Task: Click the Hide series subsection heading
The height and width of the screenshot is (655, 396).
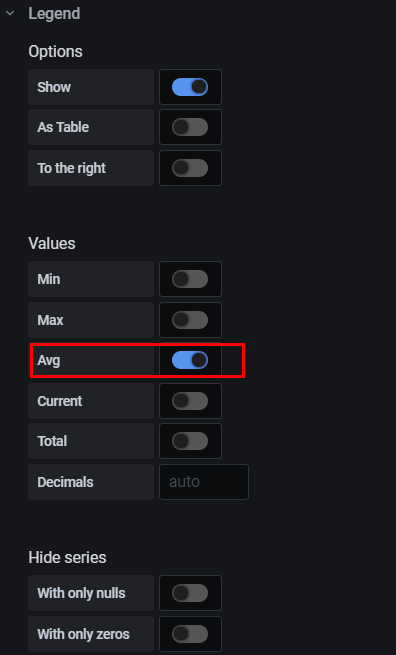Action: tap(67, 558)
